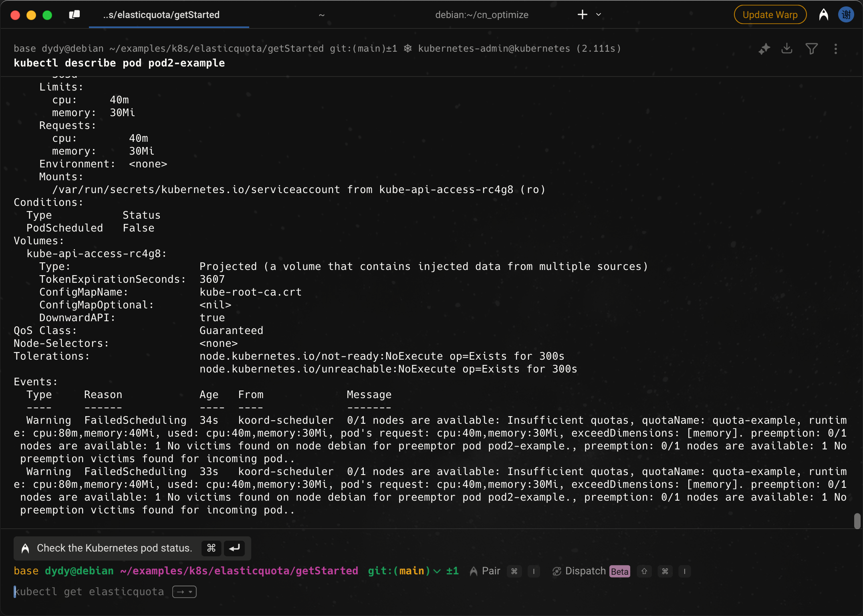Click the command key chip in suggestion
Viewport: 863px width, 616px height.
point(211,548)
